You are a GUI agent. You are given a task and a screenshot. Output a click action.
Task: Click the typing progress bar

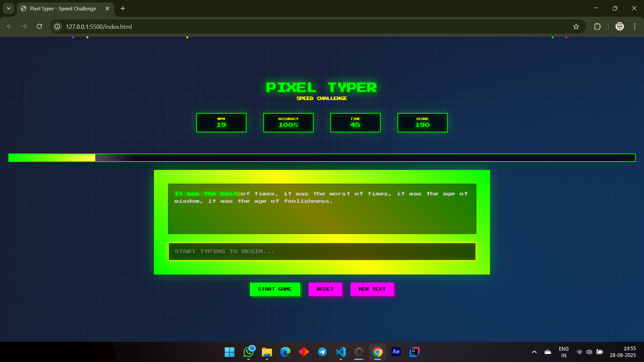(322, 158)
